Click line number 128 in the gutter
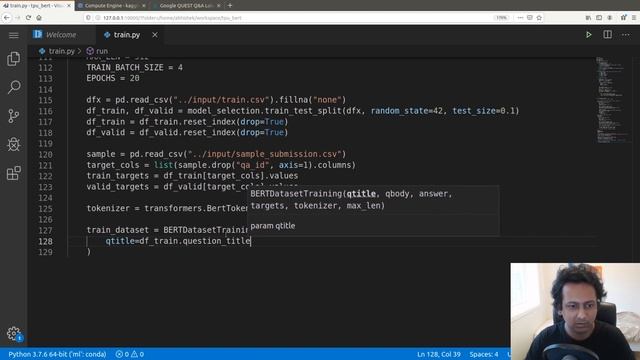 point(45,241)
